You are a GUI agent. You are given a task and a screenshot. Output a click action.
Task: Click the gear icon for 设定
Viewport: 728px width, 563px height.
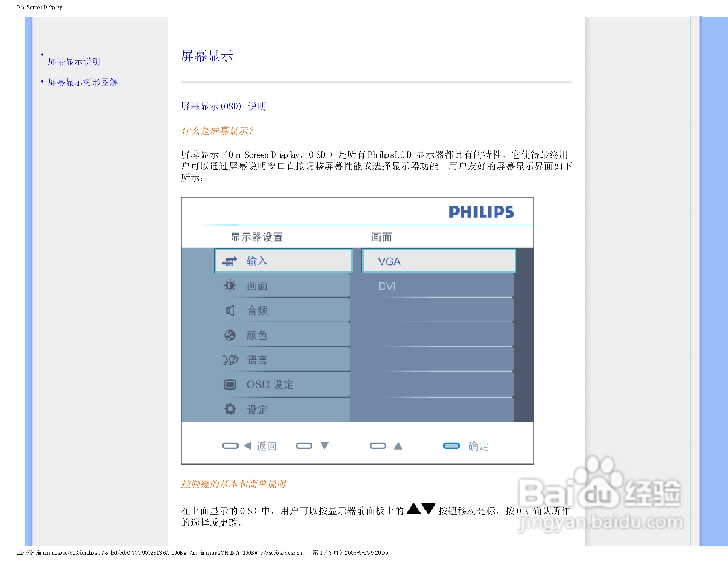coord(230,409)
